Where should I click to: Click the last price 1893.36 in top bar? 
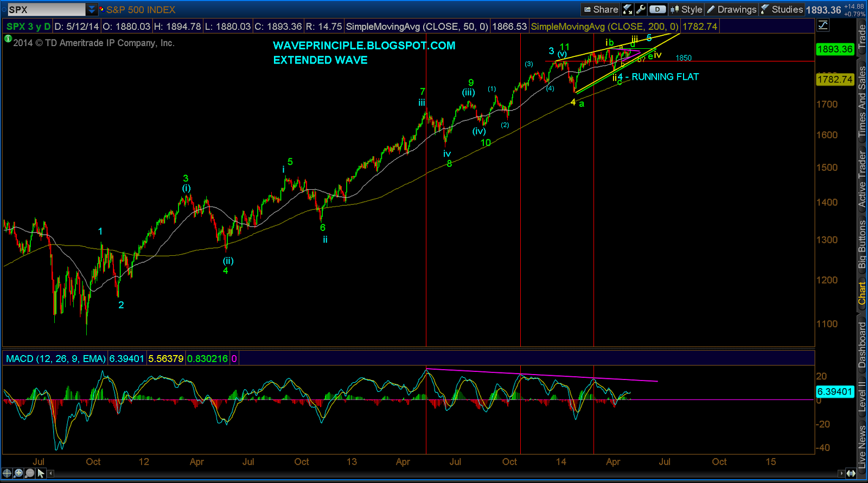coord(824,10)
